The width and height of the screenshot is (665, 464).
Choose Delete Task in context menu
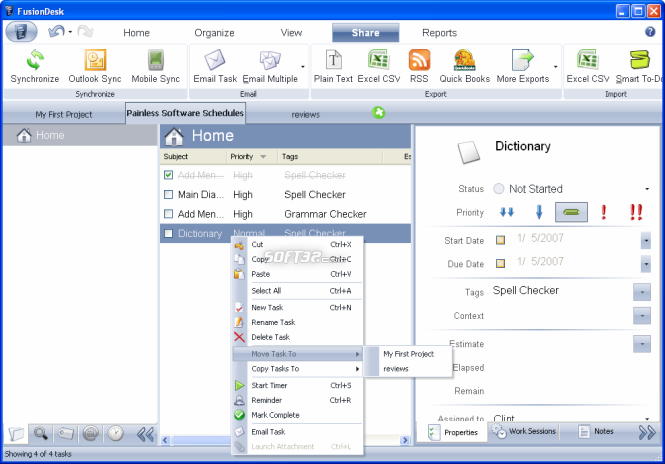[x=298, y=337]
